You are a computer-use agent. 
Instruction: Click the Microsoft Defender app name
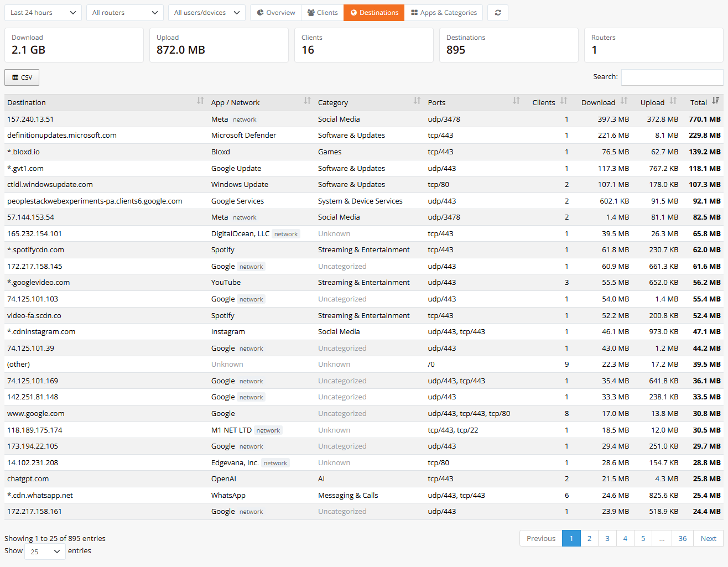[243, 135]
